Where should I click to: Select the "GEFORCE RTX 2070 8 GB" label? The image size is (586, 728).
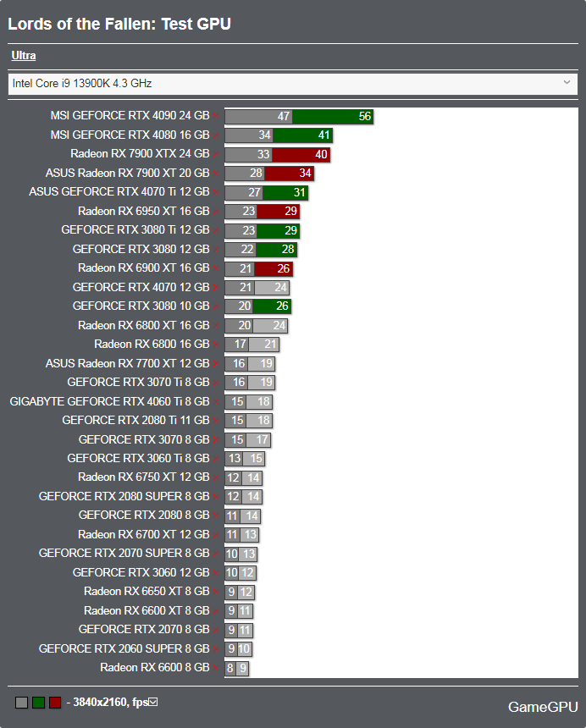(x=144, y=630)
